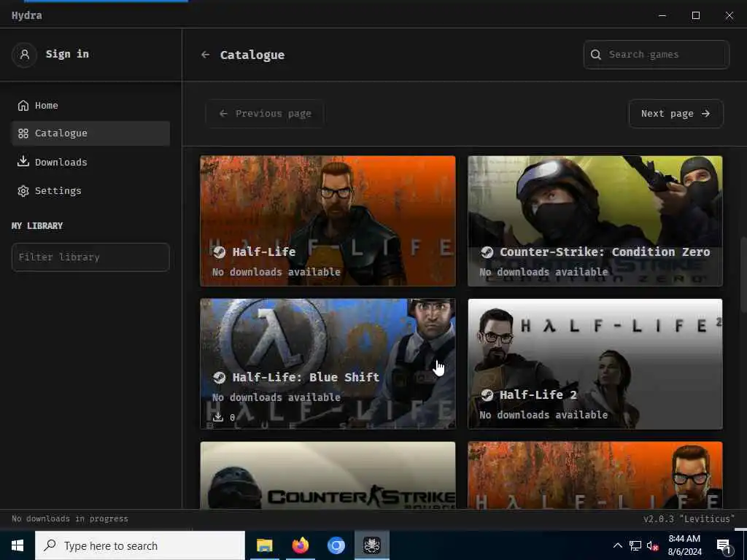Click the user avatar icon beside Sign in
Image resolution: width=747 pixels, height=560 pixels.
24,54
